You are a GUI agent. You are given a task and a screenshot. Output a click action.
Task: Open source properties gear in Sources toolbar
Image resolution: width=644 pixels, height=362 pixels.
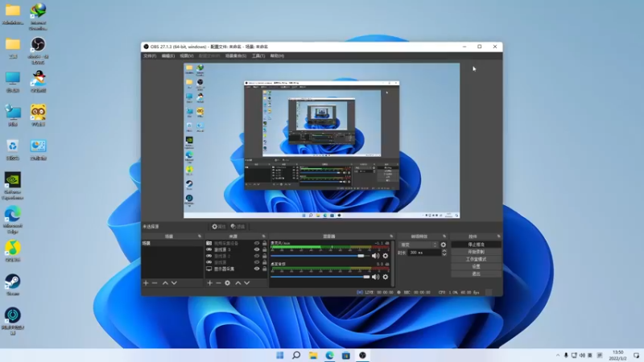228,283
